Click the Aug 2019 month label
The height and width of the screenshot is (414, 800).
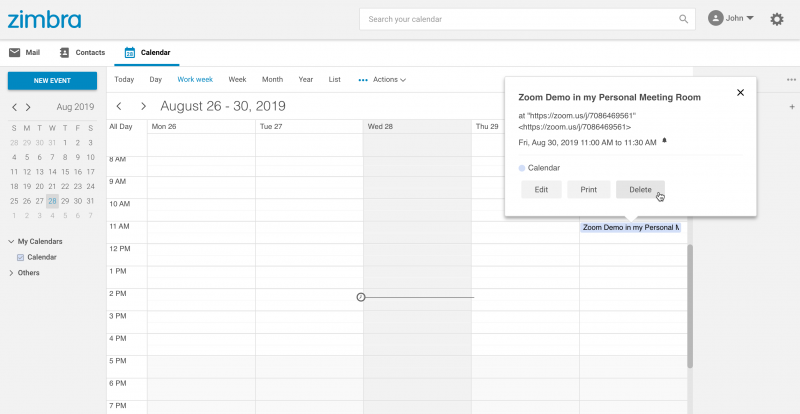point(76,107)
